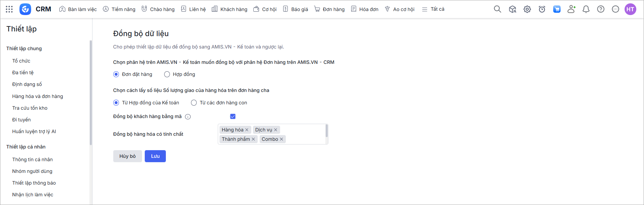Image resolution: width=644 pixels, height=205 pixels.
Task: Remove the Combo tag
Action: coord(281,139)
